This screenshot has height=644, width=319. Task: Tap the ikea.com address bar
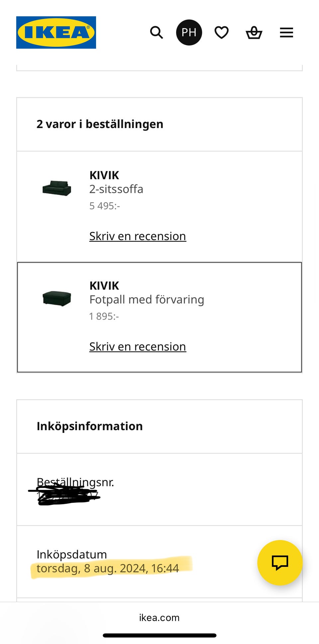pyautogui.click(x=159, y=617)
